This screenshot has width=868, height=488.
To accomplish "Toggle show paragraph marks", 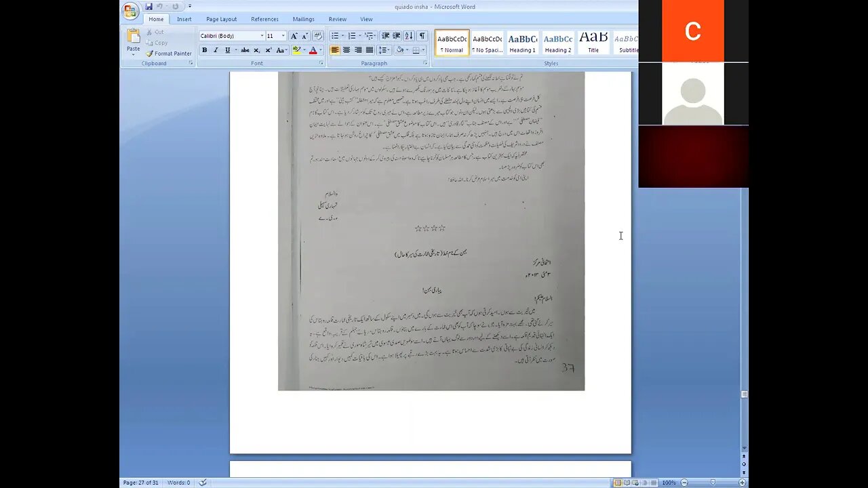I will pyautogui.click(x=422, y=36).
